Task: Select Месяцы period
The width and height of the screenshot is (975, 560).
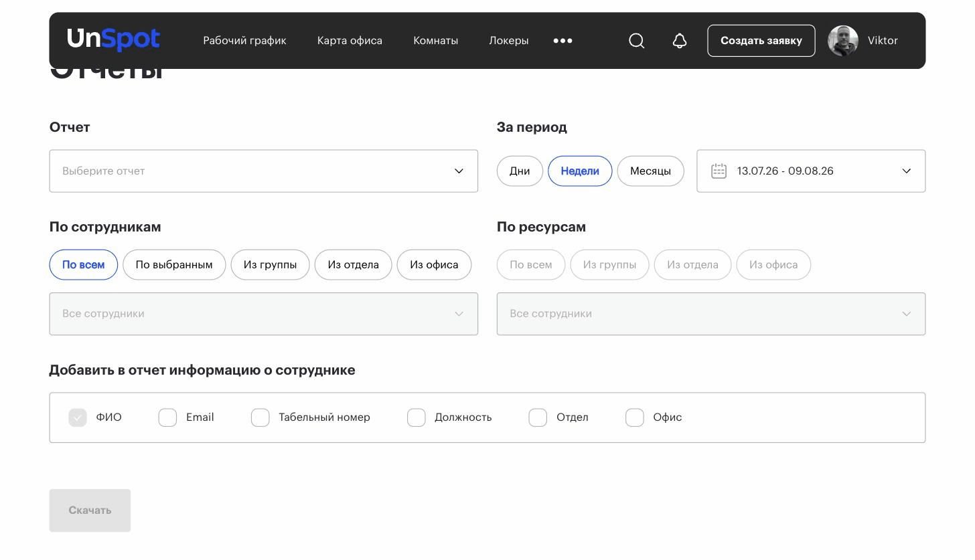Action: 650,171
